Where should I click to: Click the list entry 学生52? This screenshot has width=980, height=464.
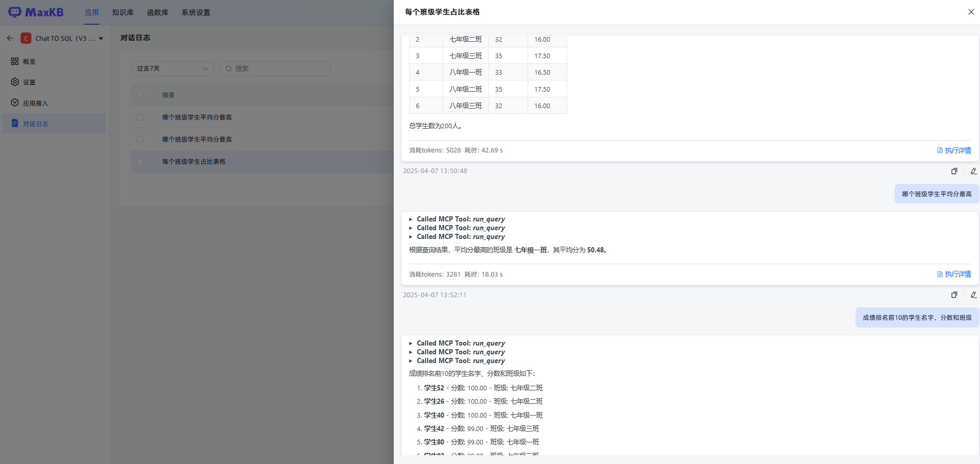tap(483, 388)
